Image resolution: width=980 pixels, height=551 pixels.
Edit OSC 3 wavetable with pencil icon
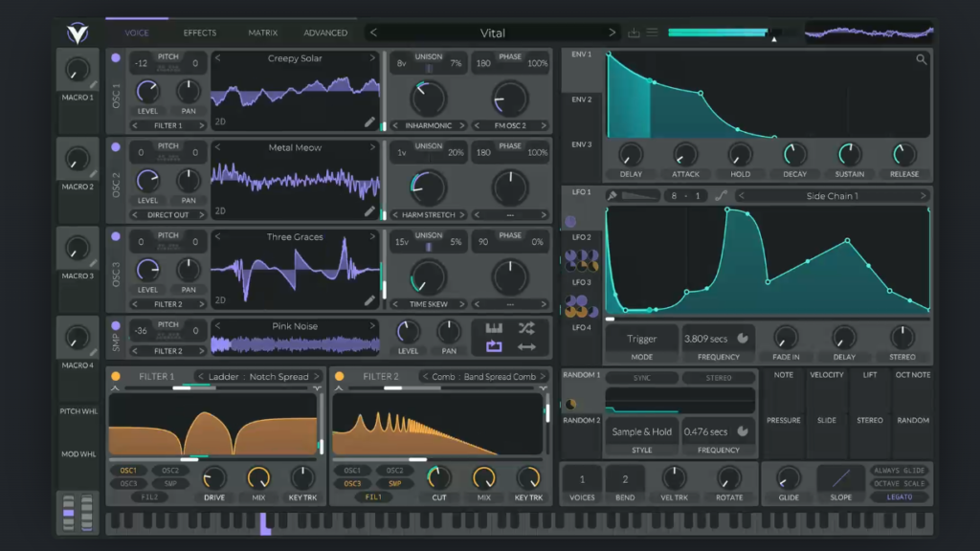point(369,300)
